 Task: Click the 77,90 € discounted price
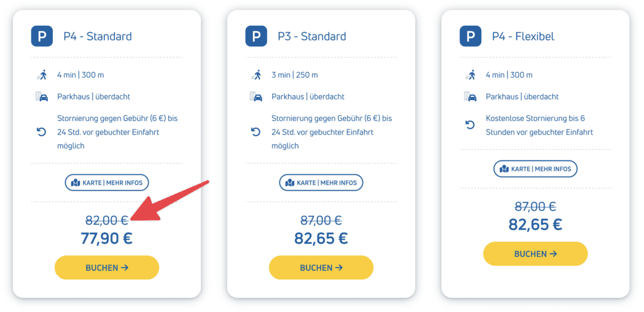[107, 238]
